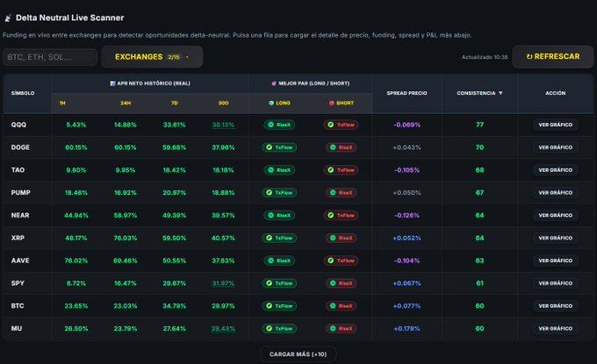The width and height of the screenshot is (597, 364).
Task: Click the RiseX short badge in MU row
Action: pos(341,329)
